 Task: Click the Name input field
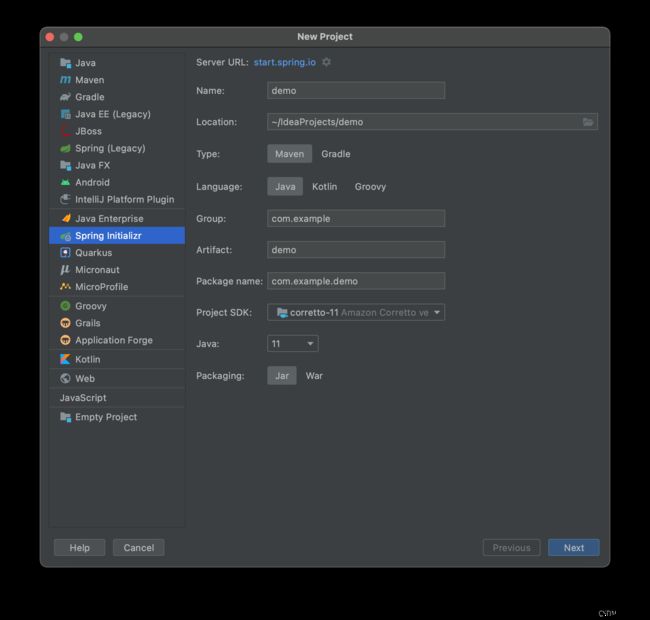point(356,90)
